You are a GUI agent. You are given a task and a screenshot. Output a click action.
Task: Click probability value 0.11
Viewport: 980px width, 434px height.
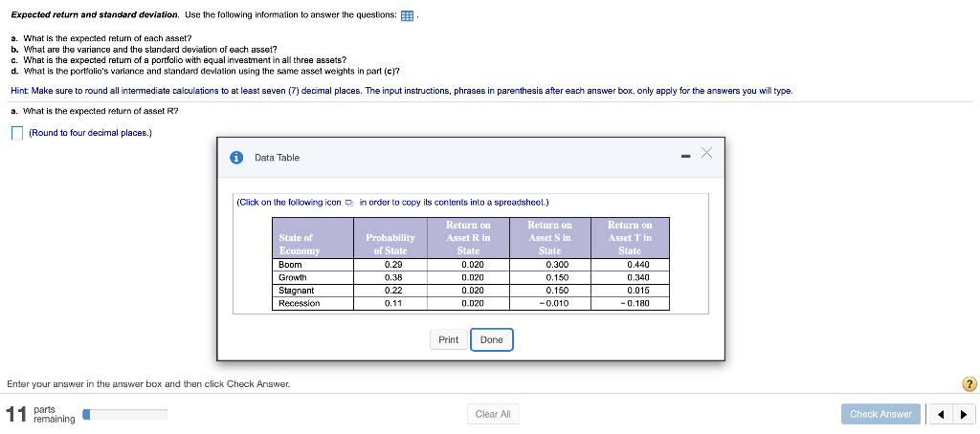[392, 303]
